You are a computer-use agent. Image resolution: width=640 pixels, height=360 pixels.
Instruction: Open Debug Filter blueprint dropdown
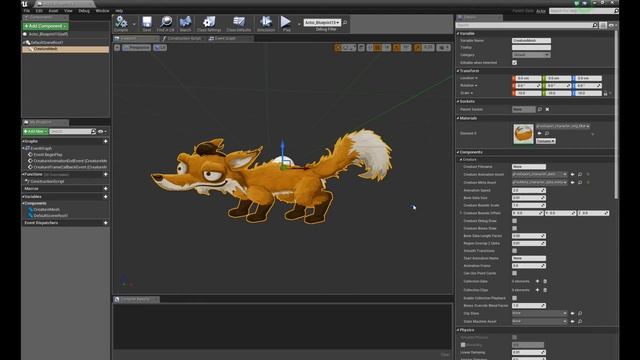point(322,22)
